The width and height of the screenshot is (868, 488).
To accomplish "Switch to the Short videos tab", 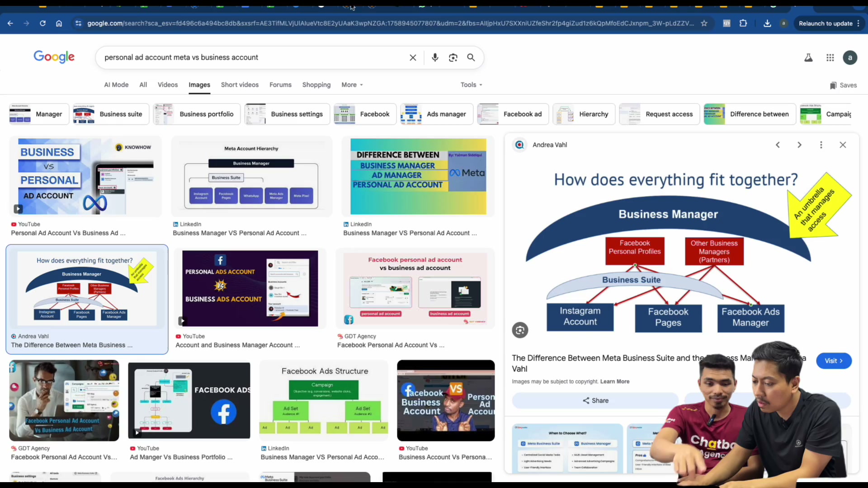I will 240,85.
